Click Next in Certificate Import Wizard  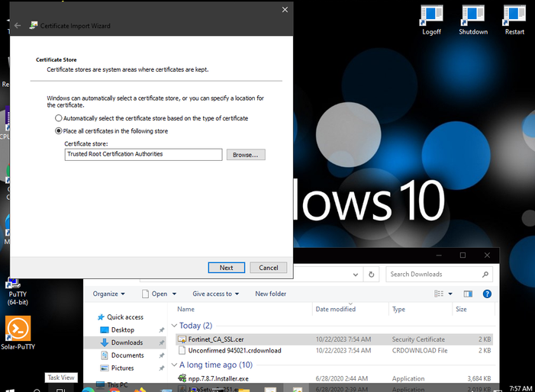point(226,268)
